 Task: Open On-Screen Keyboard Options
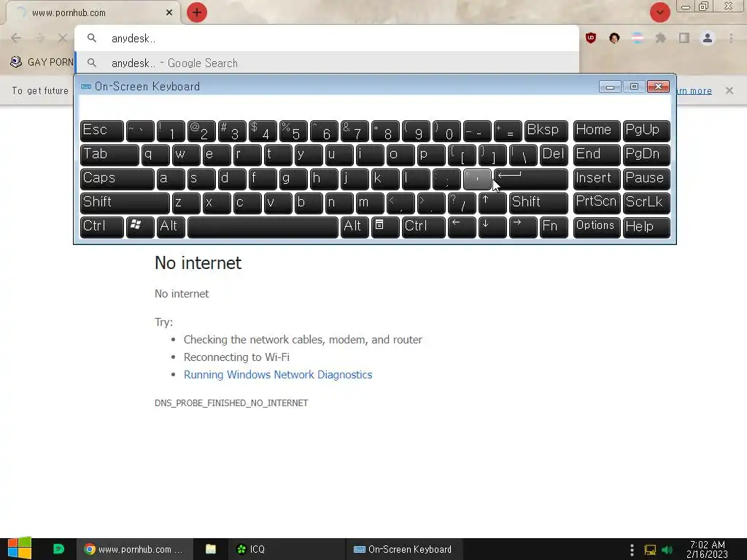pyautogui.click(x=597, y=227)
